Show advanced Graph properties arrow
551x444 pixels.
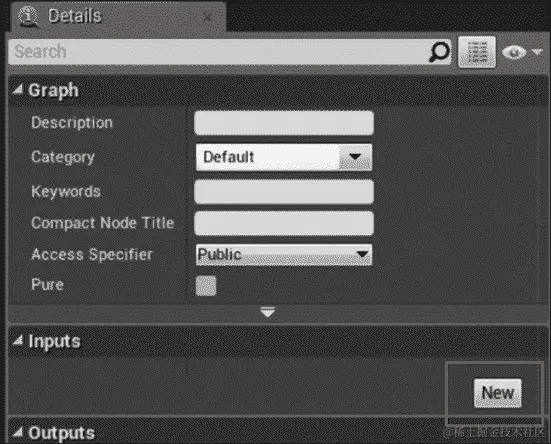click(x=268, y=312)
